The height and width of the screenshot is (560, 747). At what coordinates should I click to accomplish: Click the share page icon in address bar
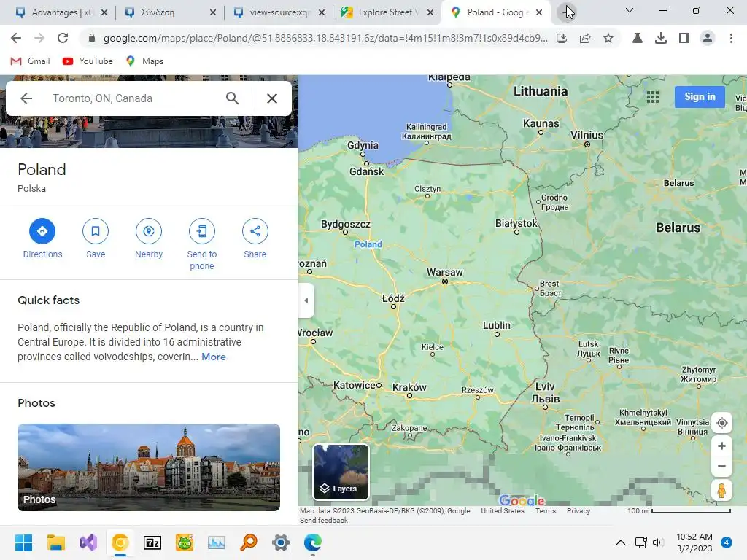point(585,38)
